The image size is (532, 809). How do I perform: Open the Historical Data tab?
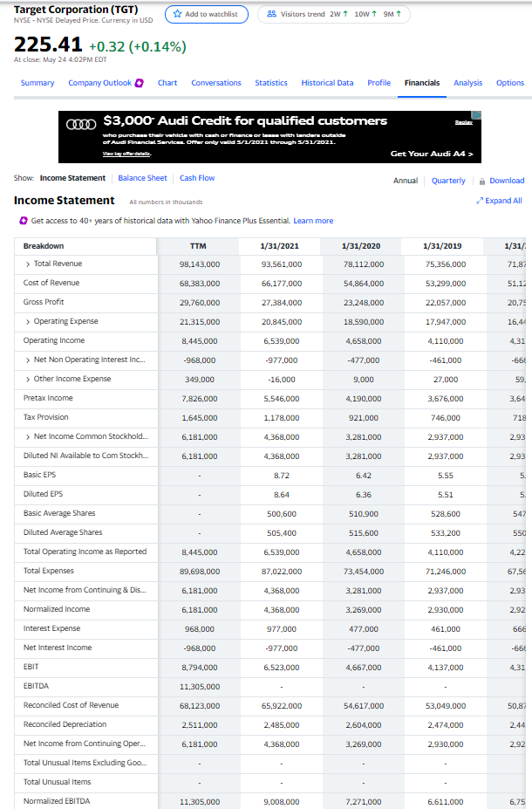pyautogui.click(x=327, y=83)
